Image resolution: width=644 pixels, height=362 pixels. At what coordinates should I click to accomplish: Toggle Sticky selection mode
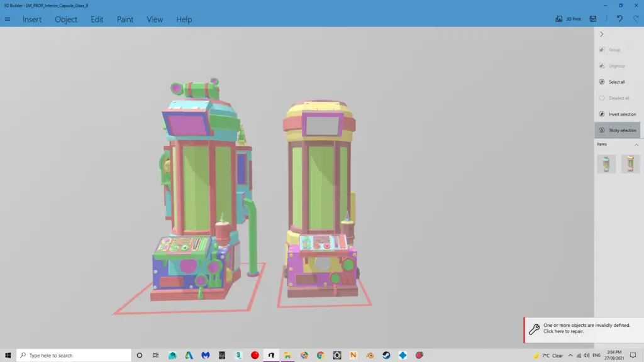click(602, 130)
